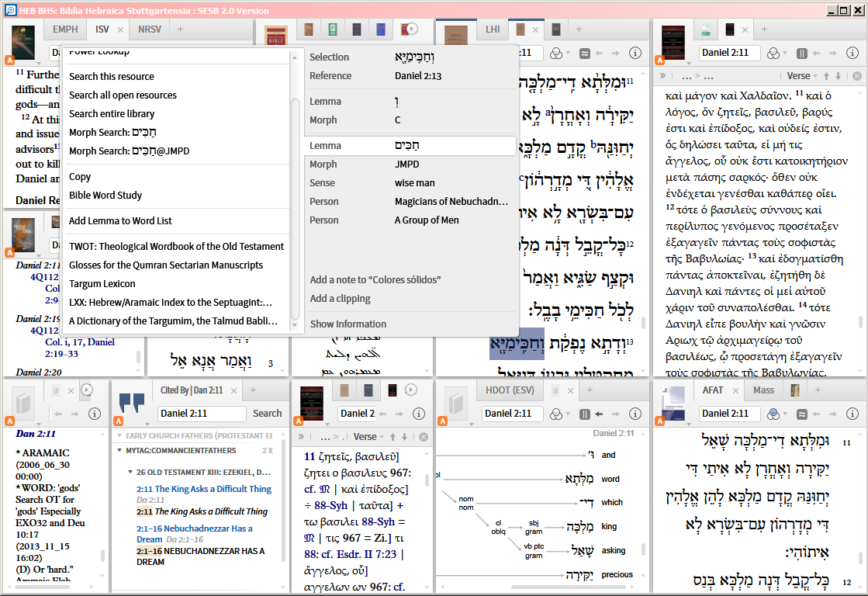Choose Bible Word Study from the context menu
The image size is (868, 596).
click(105, 196)
